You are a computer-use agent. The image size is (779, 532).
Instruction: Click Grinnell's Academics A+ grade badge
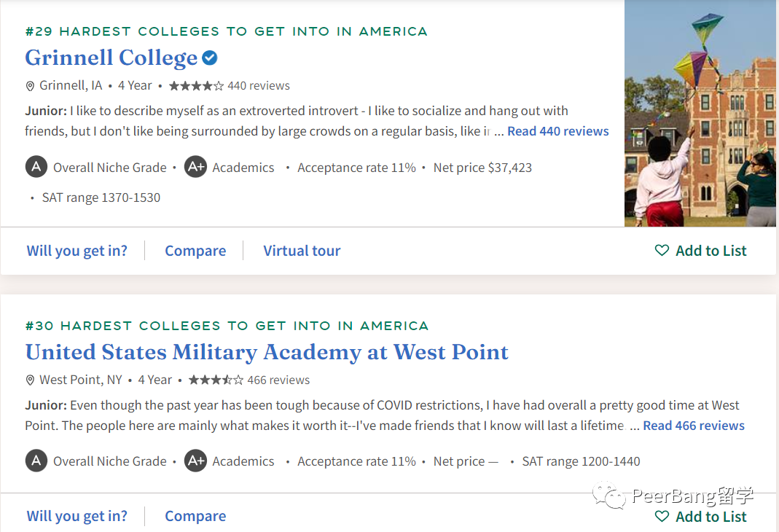[195, 167]
